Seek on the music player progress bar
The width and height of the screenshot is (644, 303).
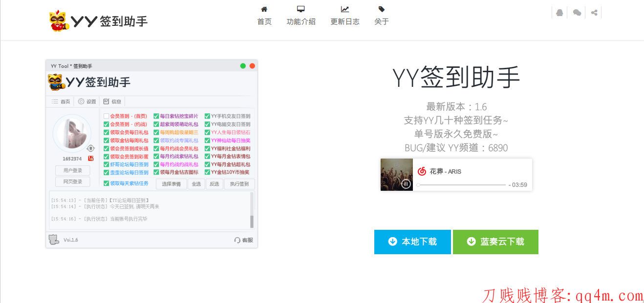click(x=461, y=185)
